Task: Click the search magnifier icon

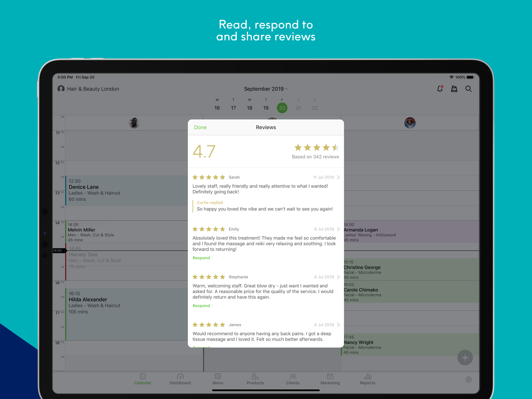Action: tap(468, 89)
